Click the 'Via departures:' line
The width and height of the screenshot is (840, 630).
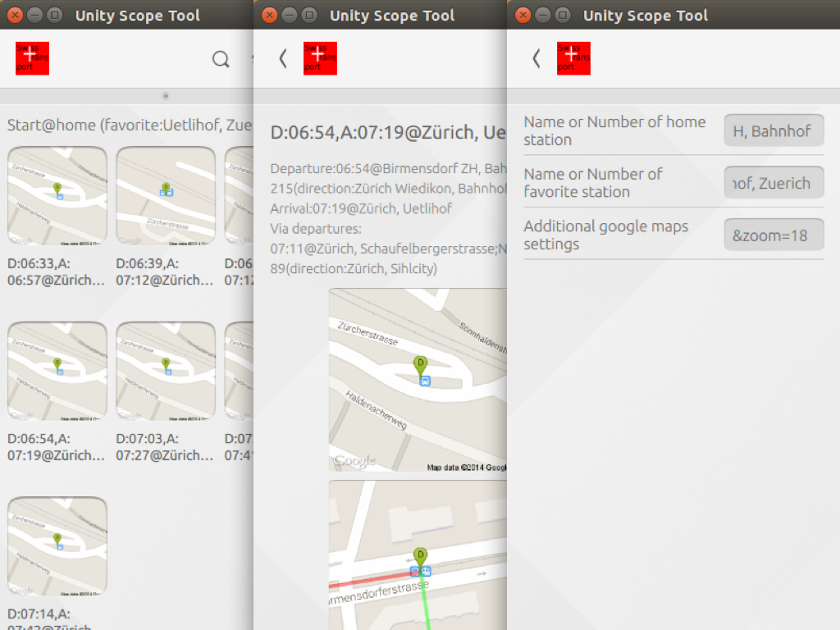tap(316, 229)
